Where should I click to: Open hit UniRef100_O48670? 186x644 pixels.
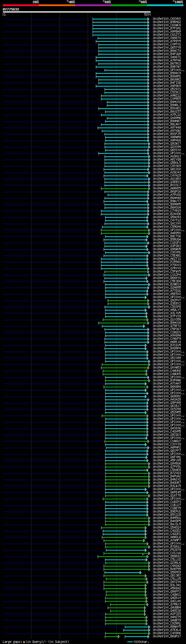(x=167, y=38)
